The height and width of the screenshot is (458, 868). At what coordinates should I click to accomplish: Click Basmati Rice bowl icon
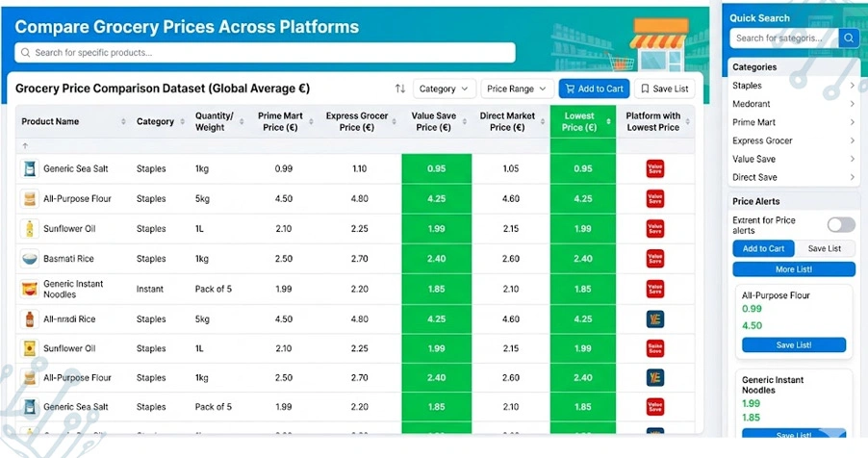[30, 258]
